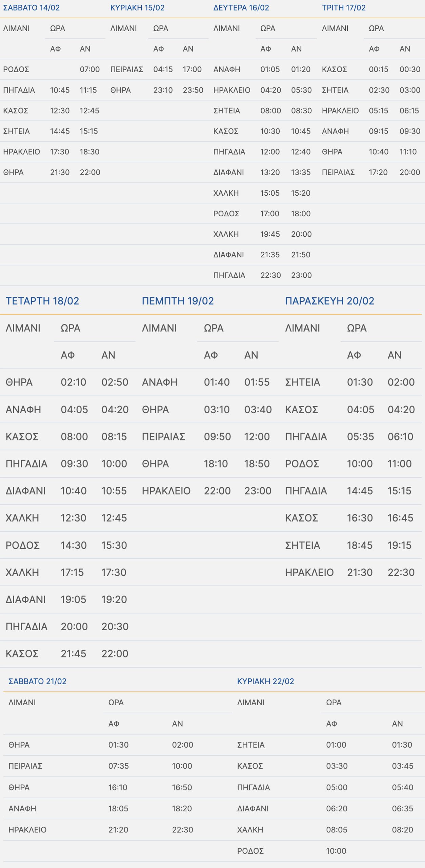Click ΠΕΙΡΑΙΑΣ port in the 17/02 table
Image resolution: width=425 pixels, height=868 pixels.
pyautogui.click(x=338, y=172)
